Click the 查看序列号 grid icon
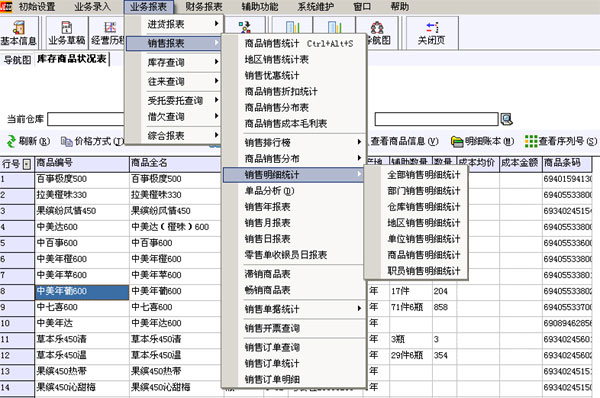This screenshot has height=398, width=600. tap(531, 141)
